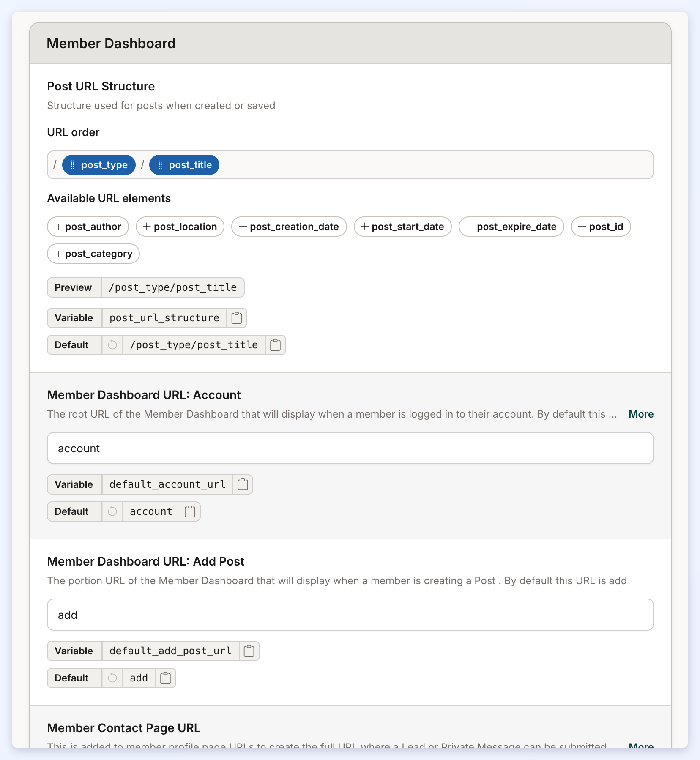Viewport: 700px width, 760px height.
Task: Reset Post URL Structure to default
Action: [x=112, y=345]
